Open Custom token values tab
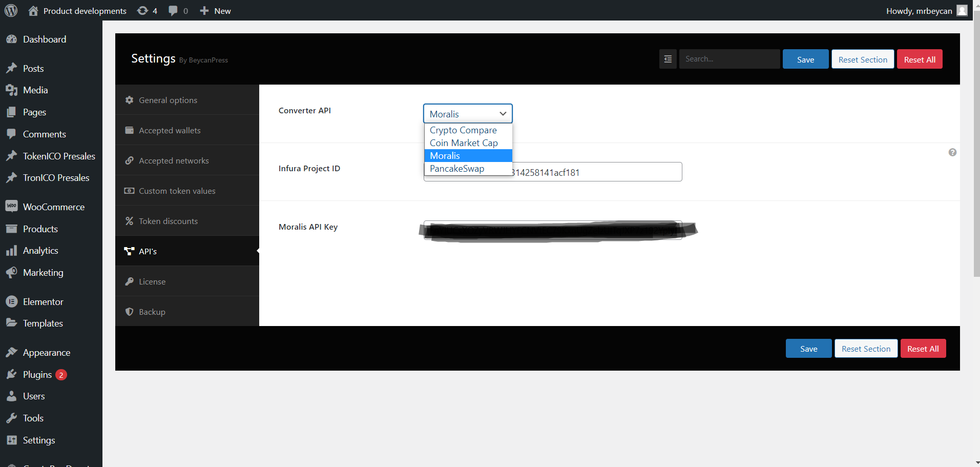 [x=187, y=191]
